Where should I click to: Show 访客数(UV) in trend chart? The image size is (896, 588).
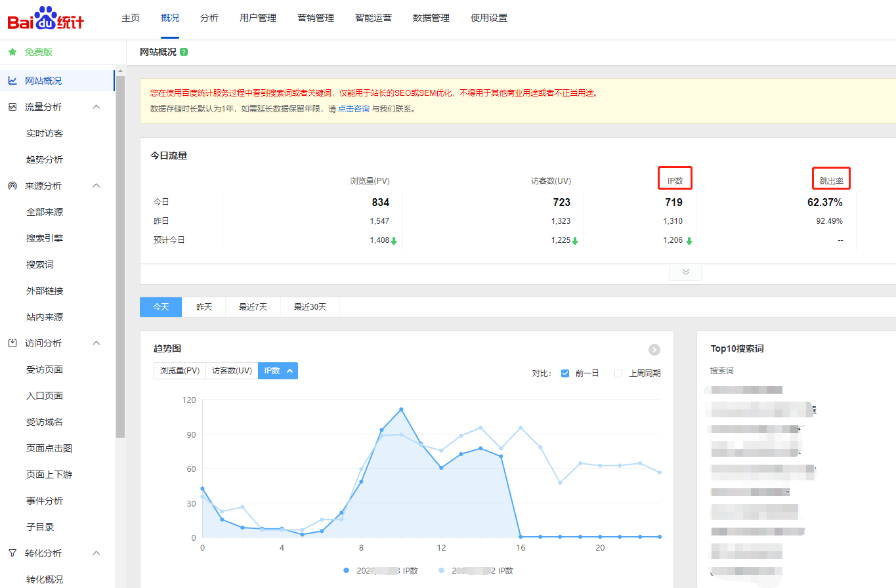click(232, 371)
